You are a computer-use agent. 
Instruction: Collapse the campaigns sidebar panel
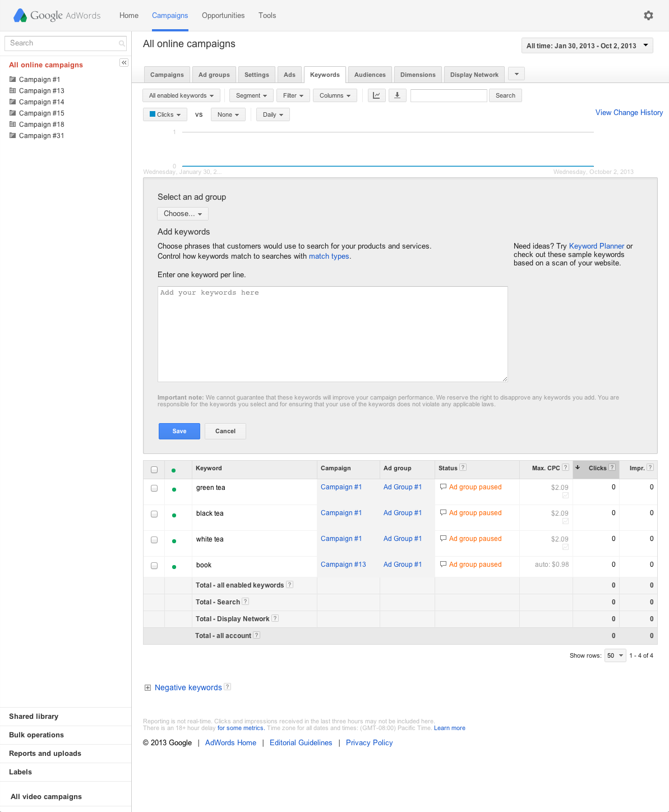pyautogui.click(x=123, y=62)
